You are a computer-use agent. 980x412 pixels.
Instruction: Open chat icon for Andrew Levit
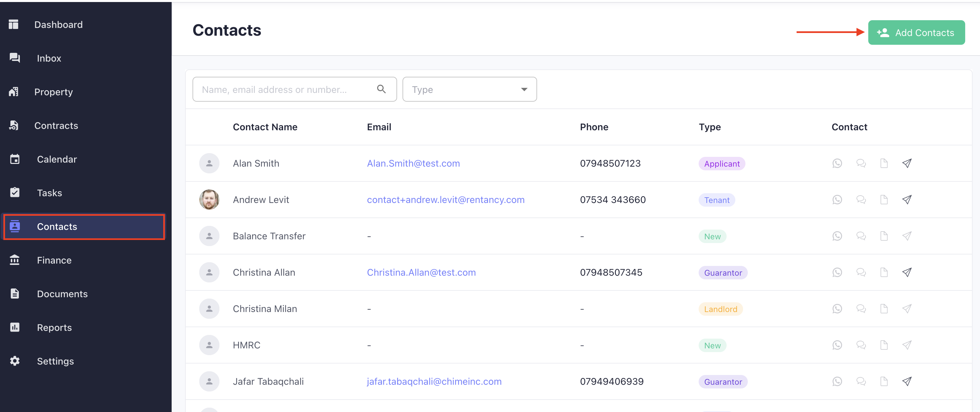pyautogui.click(x=861, y=200)
